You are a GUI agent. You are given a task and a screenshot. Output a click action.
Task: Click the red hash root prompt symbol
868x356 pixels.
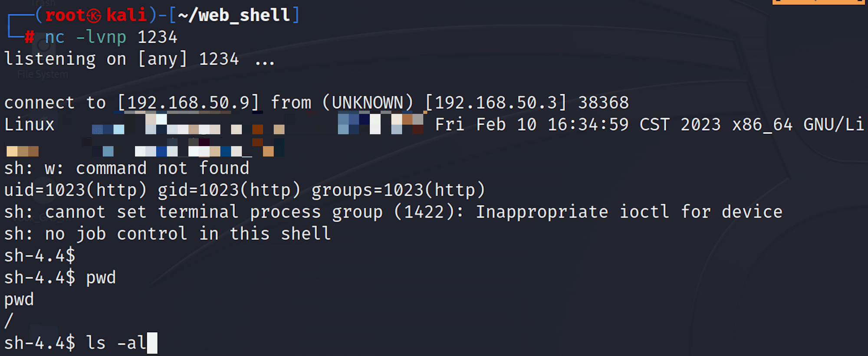[29, 37]
